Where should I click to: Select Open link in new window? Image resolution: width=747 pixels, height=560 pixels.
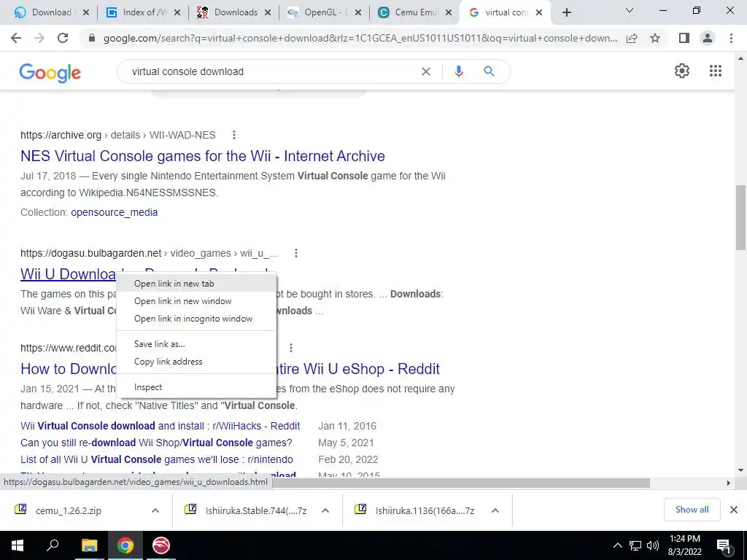(x=196, y=301)
